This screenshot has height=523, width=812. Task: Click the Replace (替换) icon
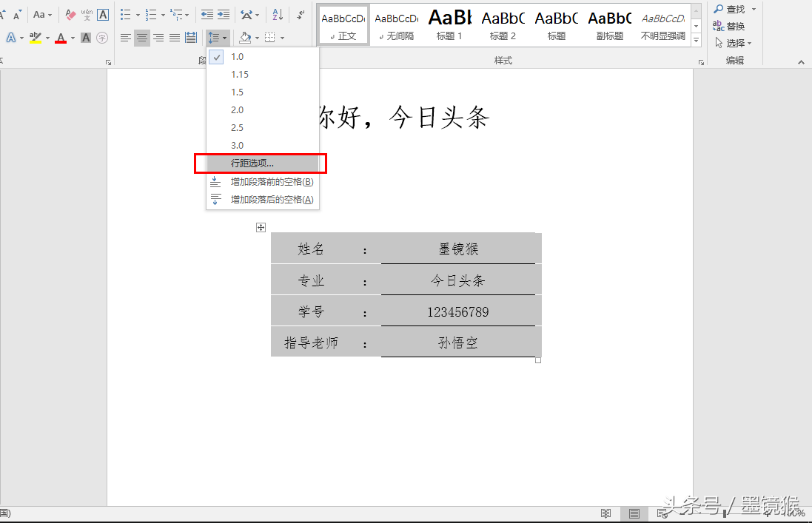point(719,25)
